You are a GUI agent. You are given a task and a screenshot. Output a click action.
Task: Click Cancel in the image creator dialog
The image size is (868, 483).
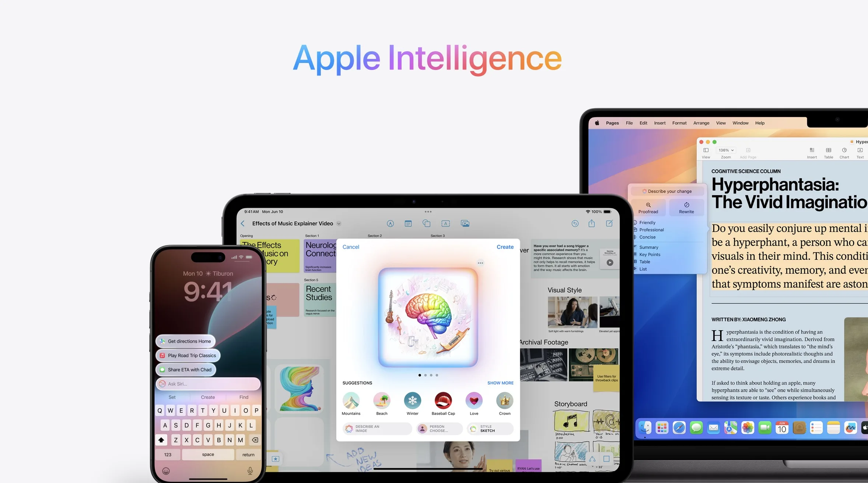[351, 246]
